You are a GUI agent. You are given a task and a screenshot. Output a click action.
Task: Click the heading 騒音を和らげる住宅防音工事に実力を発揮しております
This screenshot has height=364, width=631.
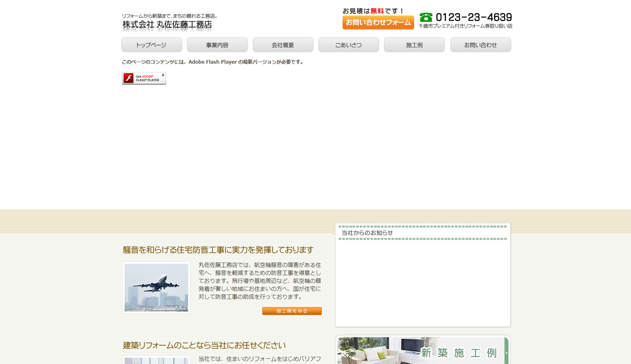point(218,250)
